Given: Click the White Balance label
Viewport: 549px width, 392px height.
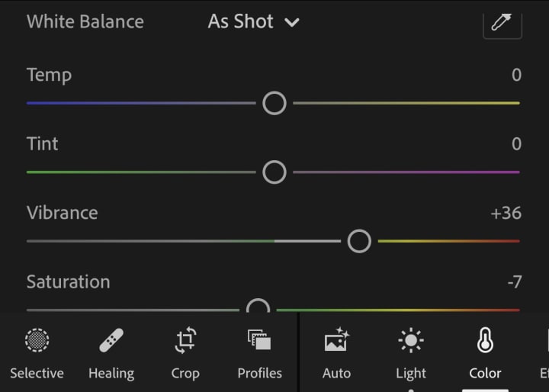Looking at the screenshot, I should point(85,21).
